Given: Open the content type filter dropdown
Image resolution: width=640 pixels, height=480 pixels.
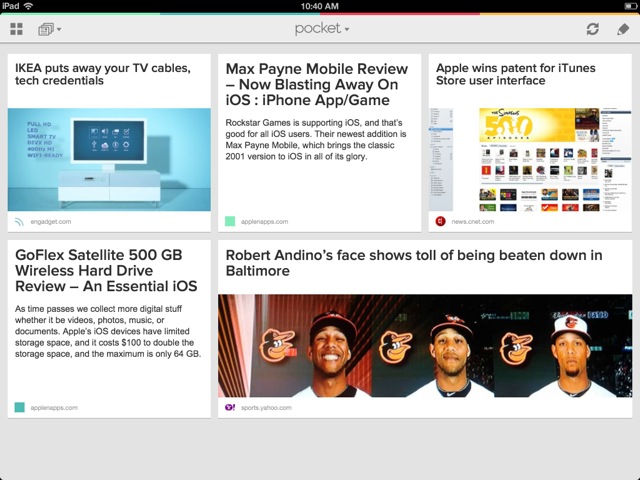Looking at the screenshot, I should [50, 29].
